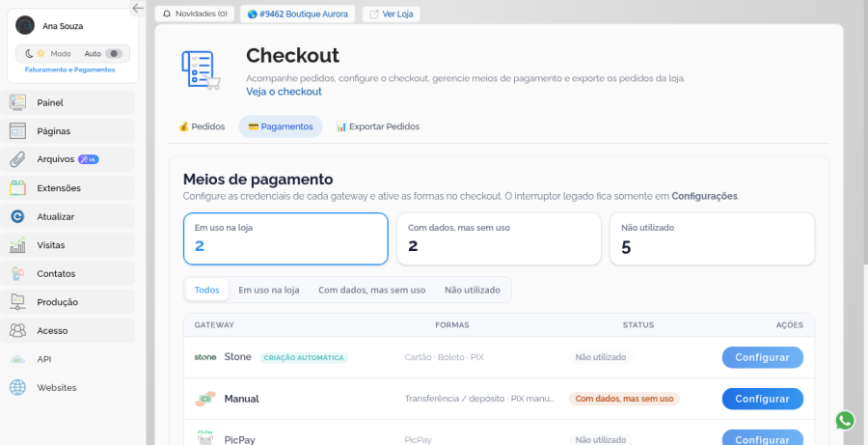The height and width of the screenshot is (445, 868).
Task: Click the GATEWAY column header
Action: tap(214, 324)
